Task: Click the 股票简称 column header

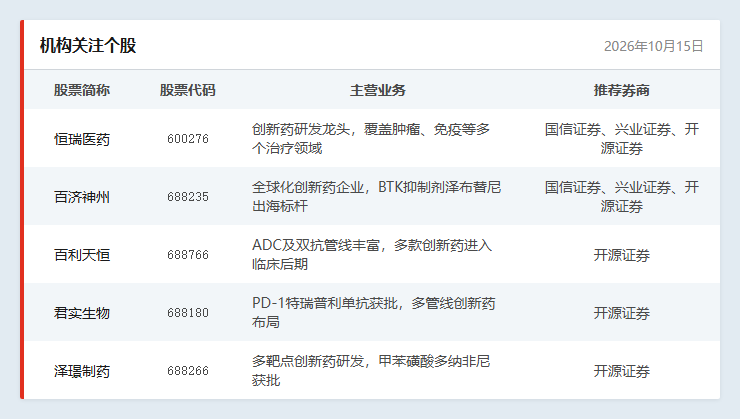Action: [x=82, y=90]
